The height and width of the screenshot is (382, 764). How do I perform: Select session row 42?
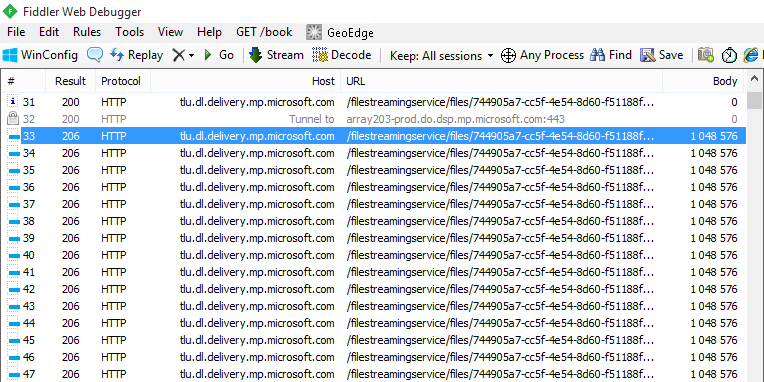click(373, 289)
